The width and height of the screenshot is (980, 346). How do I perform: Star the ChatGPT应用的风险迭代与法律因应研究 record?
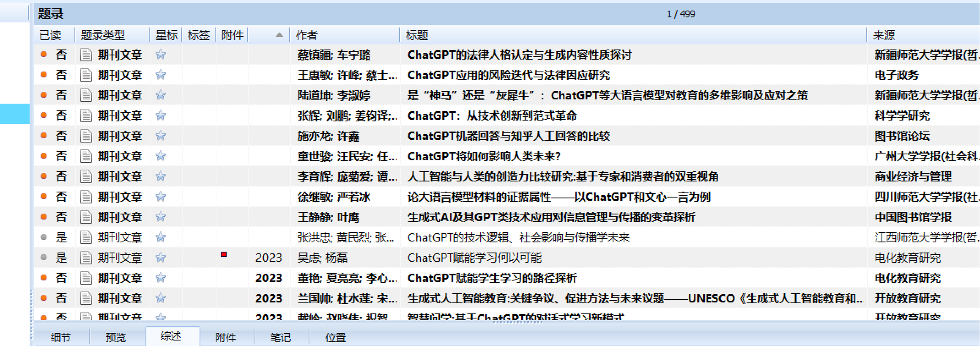161,74
